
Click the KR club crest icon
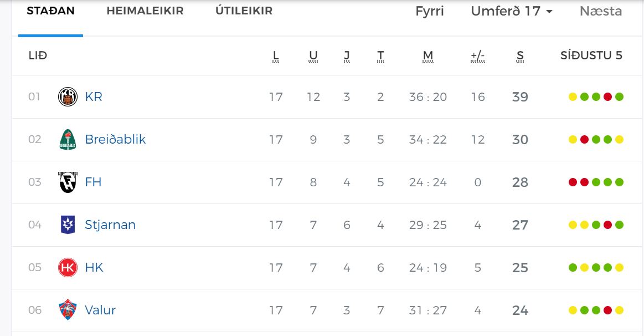[68, 97]
